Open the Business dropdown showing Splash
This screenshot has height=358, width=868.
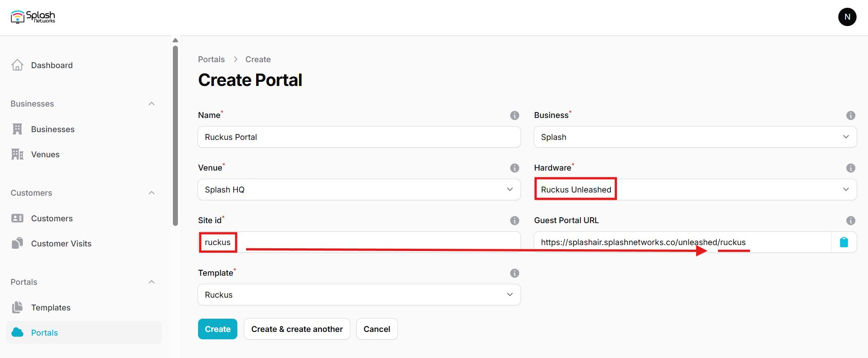tap(695, 137)
